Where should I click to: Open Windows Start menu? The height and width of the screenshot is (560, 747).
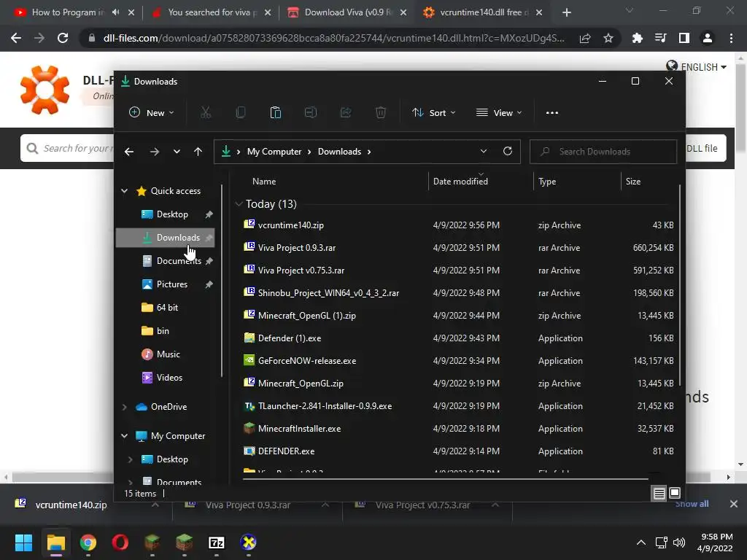23,542
